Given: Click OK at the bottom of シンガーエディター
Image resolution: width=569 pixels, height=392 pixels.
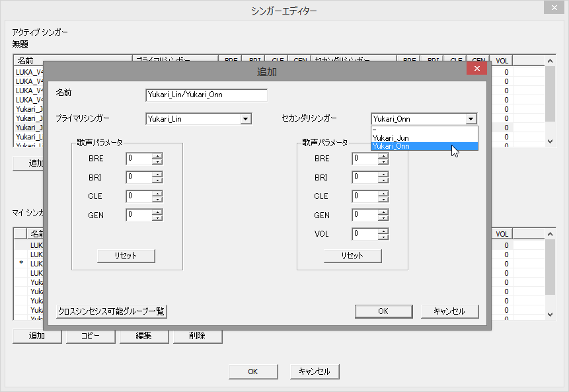Looking at the screenshot, I should pos(253,372).
